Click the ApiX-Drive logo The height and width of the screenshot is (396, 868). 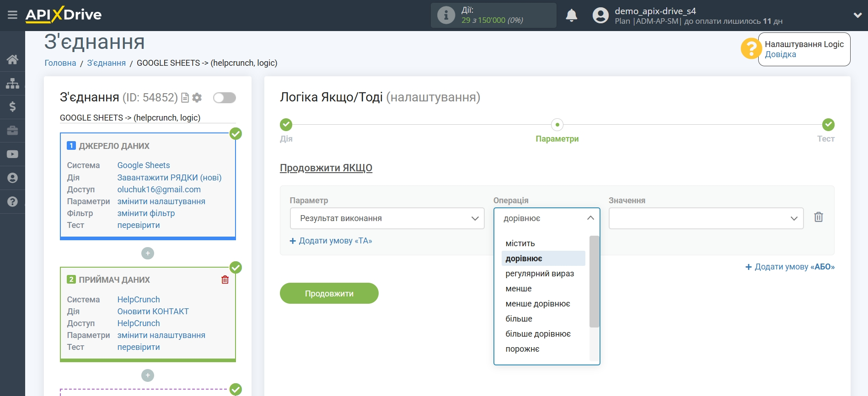coord(64,15)
